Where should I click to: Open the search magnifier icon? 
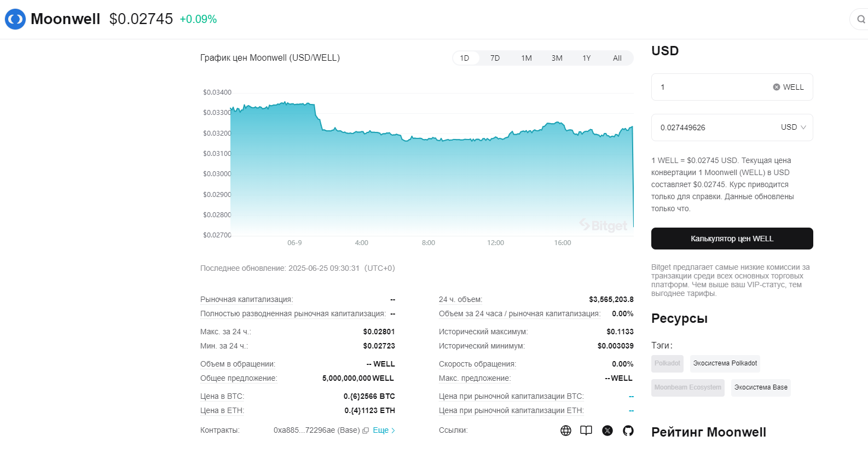click(861, 20)
